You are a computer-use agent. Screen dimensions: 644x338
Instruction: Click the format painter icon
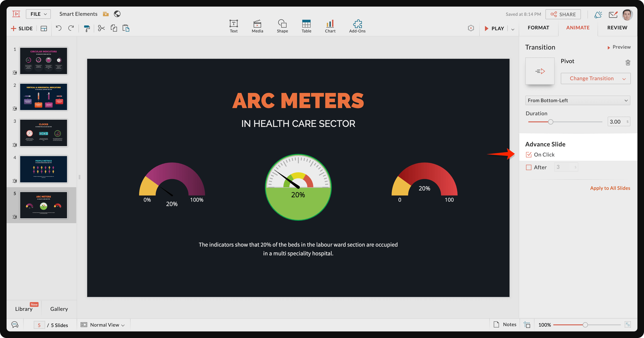[x=87, y=28]
